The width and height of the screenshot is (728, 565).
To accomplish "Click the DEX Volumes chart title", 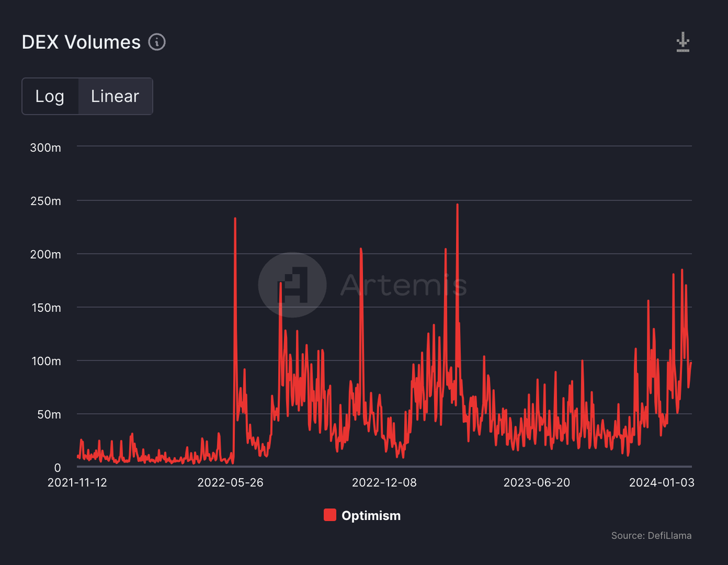I will tap(81, 42).
